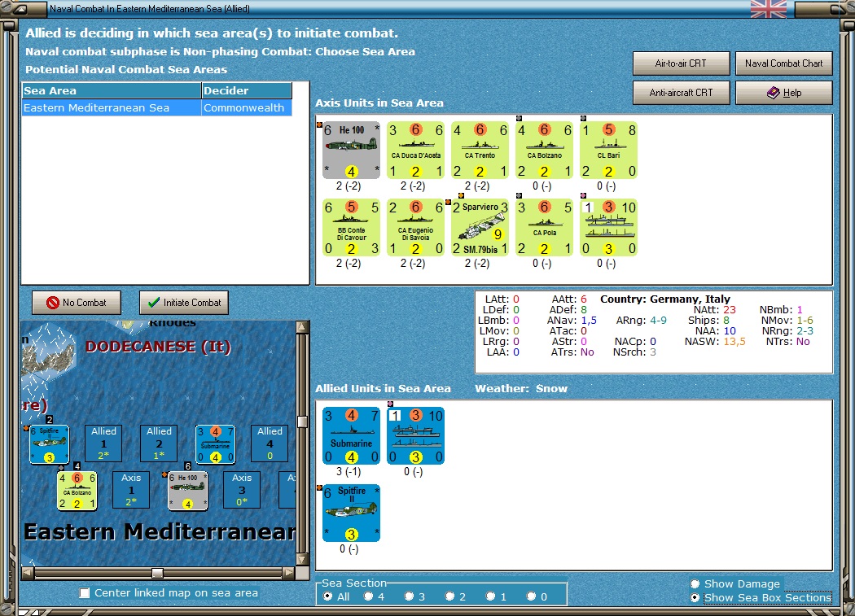Click the Spitfire counter on the map
Screen dimensions: 855x616
coord(49,444)
